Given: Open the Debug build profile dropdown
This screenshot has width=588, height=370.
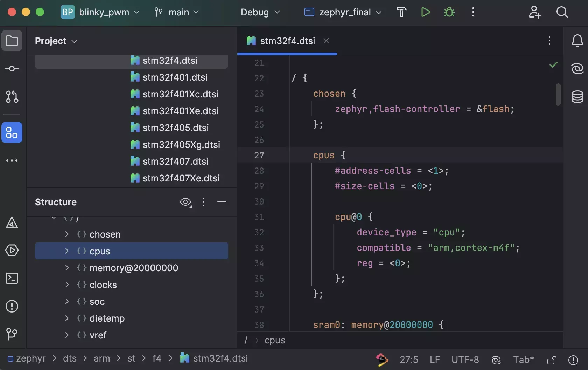Looking at the screenshot, I should (x=260, y=12).
